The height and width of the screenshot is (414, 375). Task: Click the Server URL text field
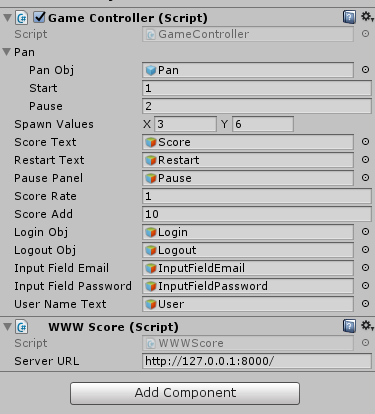coord(257,361)
